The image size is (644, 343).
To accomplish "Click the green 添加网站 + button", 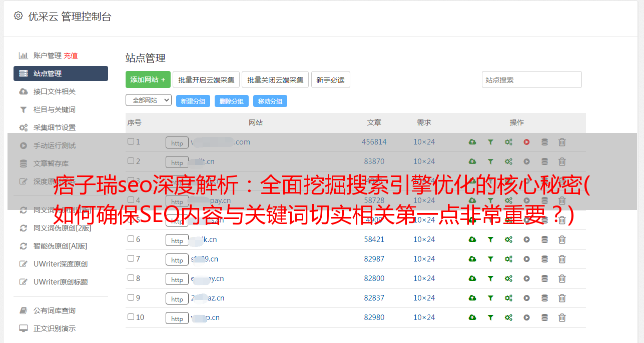I will [x=148, y=79].
